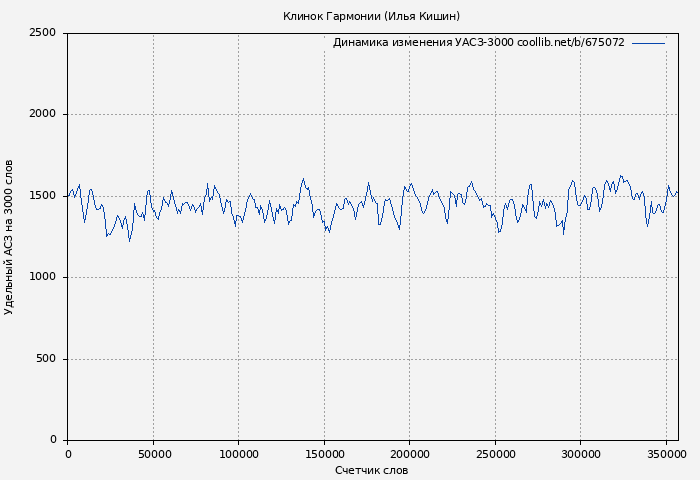Click the 300000 x-axis tick label
The width and height of the screenshot is (700, 480).
[581, 454]
